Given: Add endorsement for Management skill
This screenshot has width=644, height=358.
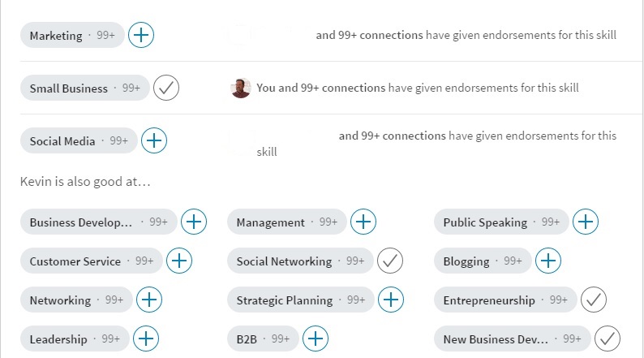Looking at the screenshot, I should pyautogui.click(x=363, y=222).
